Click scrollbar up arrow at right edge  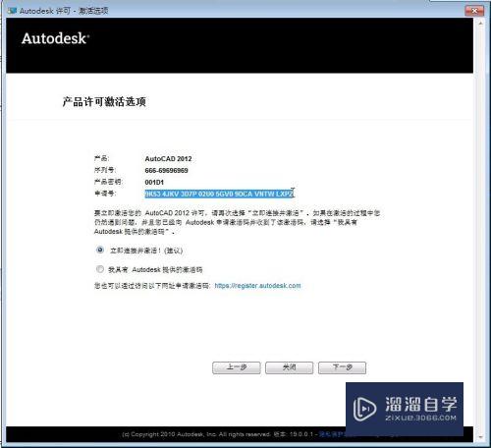point(481,24)
